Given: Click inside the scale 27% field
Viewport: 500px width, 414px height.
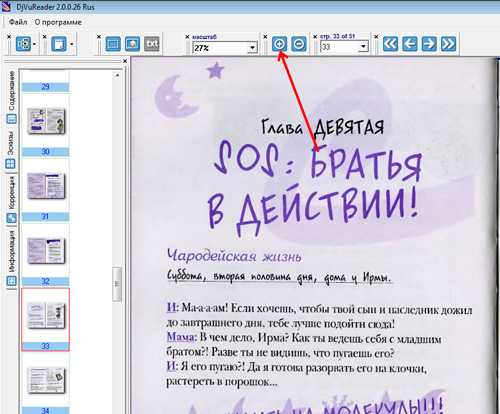Looking at the screenshot, I should [x=220, y=48].
